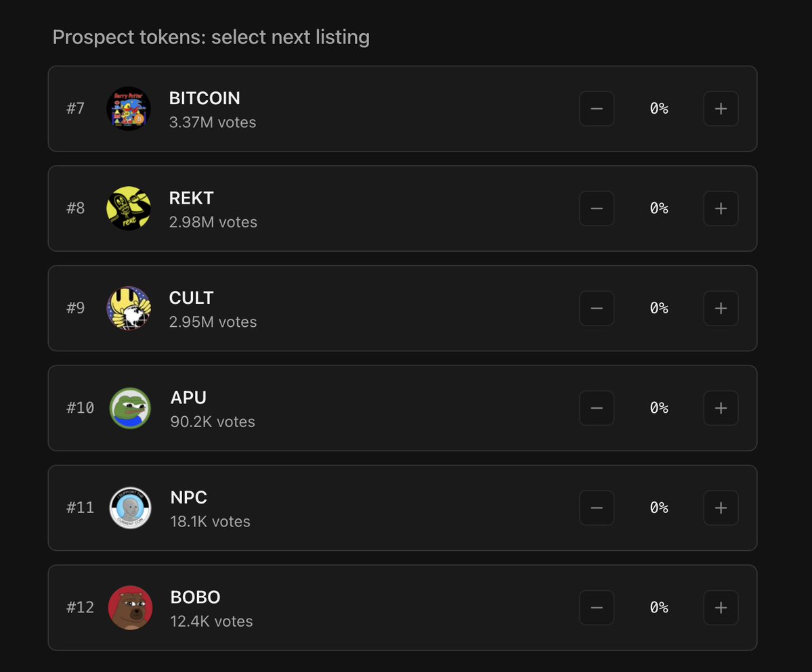Add vote percentage to CULT token
Viewport: 812px width, 672px height.
pyautogui.click(x=721, y=309)
